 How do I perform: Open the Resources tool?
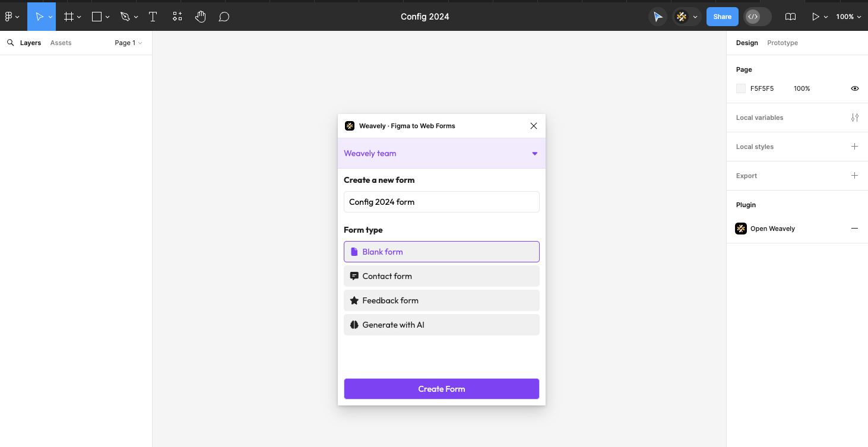[177, 17]
